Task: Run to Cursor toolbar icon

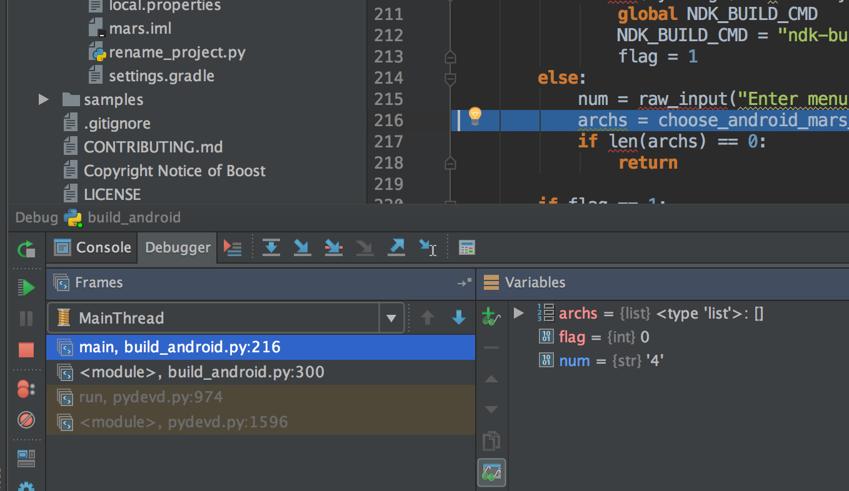Action: 427,247
